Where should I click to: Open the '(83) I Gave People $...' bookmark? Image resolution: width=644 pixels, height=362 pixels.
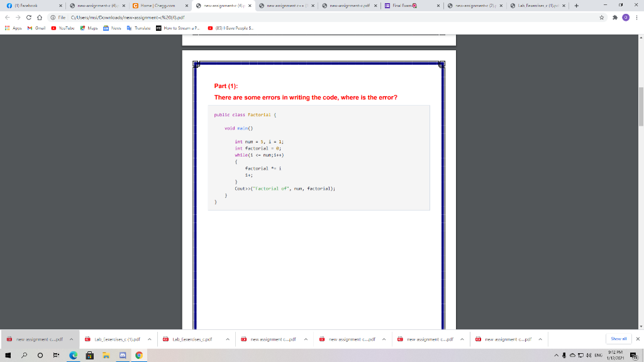pos(230,28)
